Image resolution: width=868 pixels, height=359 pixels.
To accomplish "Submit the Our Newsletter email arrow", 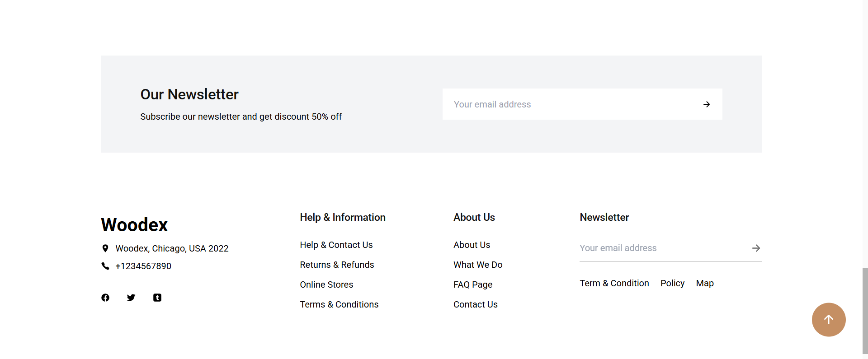I will tap(707, 104).
